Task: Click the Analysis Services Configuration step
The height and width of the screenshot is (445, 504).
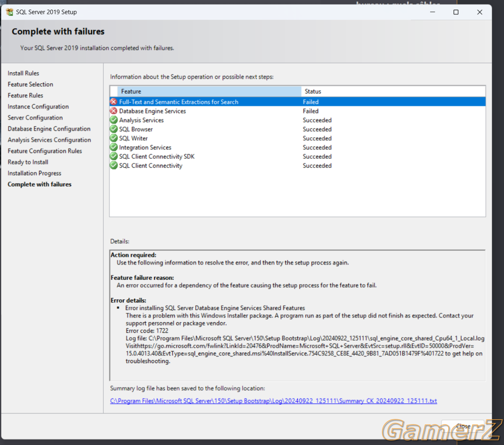Action: [x=49, y=140]
